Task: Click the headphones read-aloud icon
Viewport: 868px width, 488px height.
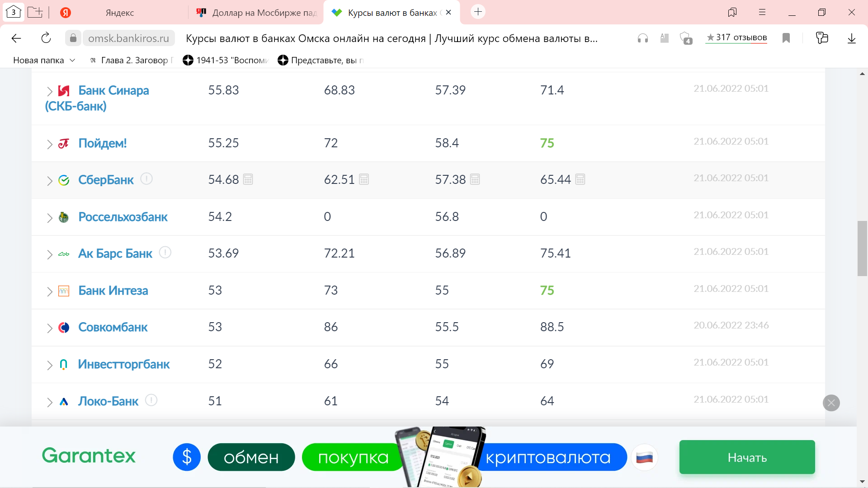Action: 643,38
